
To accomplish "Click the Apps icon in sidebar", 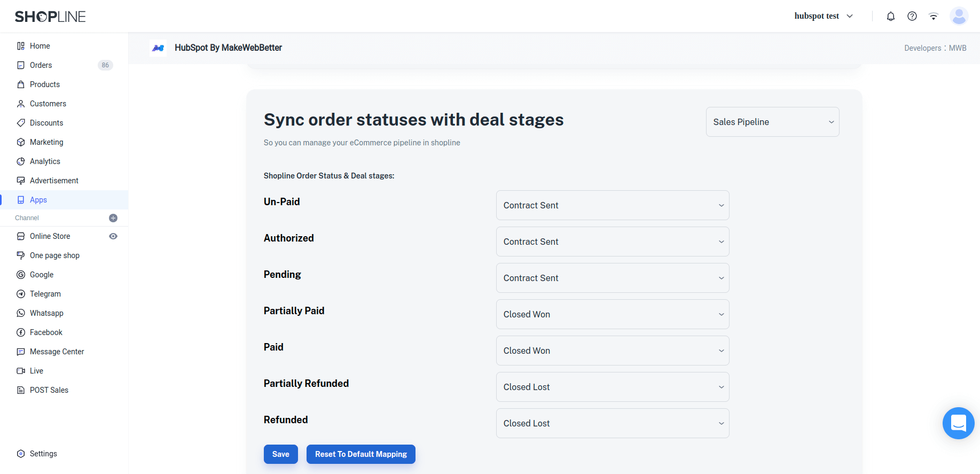I will tap(21, 200).
